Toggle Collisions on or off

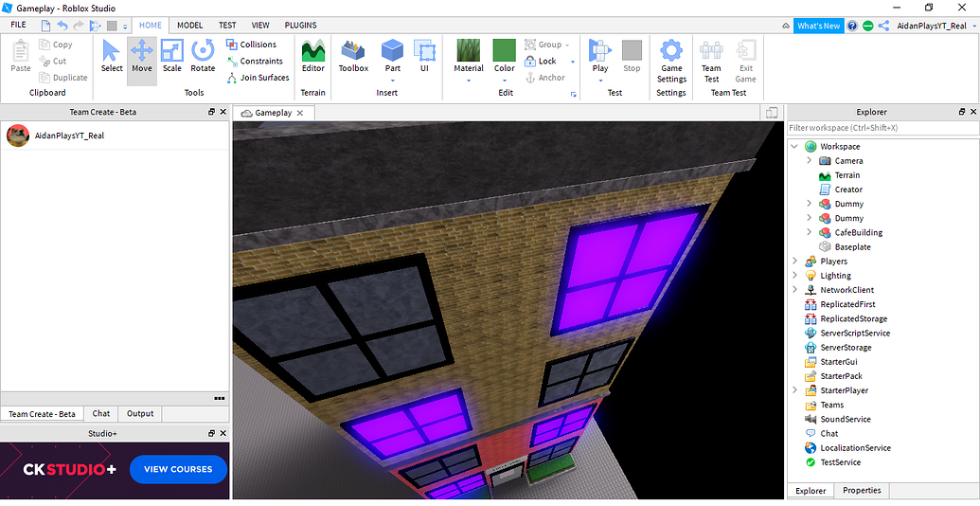pyautogui.click(x=251, y=45)
